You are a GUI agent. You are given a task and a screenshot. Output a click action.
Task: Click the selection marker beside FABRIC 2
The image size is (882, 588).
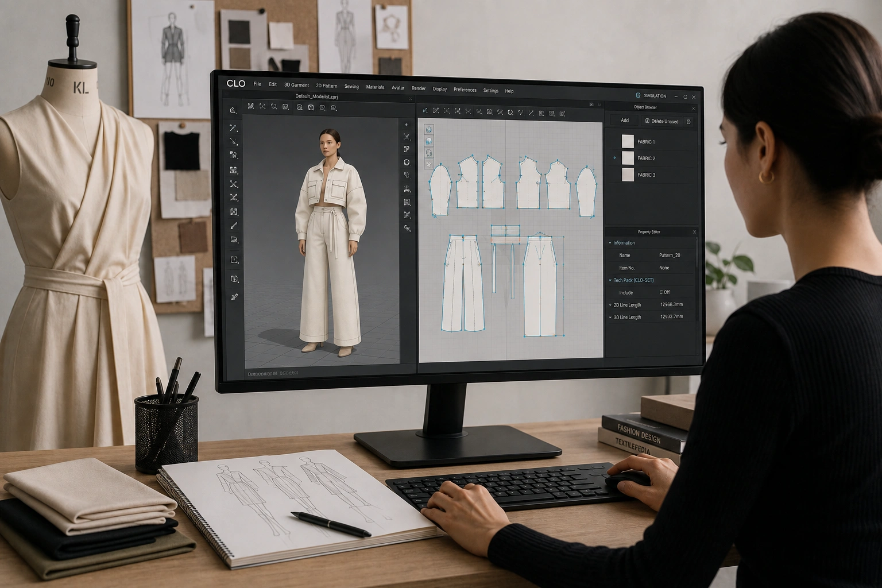click(x=615, y=158)
